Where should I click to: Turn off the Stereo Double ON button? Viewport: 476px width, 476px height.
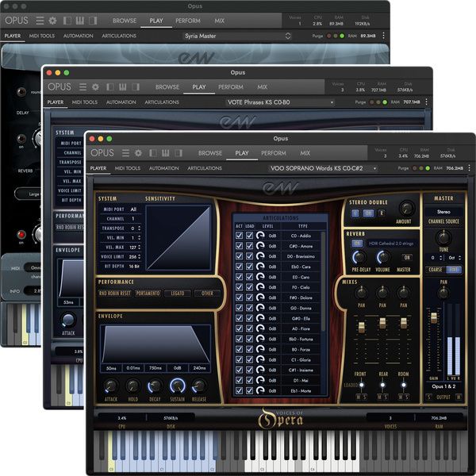pyautogui.click(x=369, y=213)
